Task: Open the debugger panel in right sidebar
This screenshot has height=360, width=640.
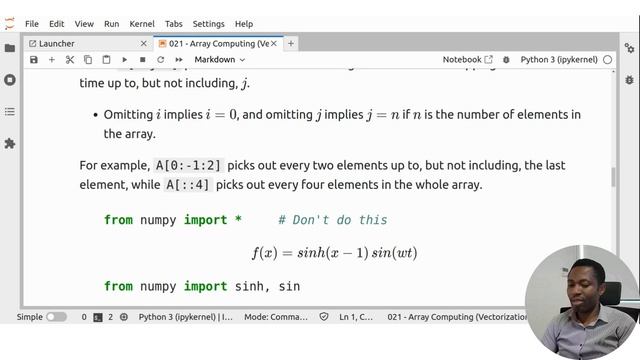Action: tap(629, 80)
